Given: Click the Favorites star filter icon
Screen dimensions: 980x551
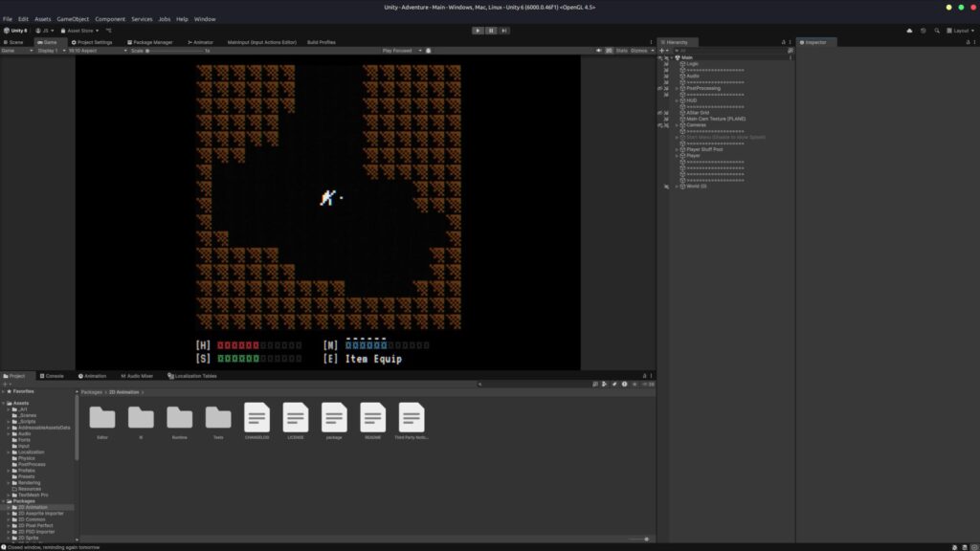Looking at the screenshot, I should [635, 385].
